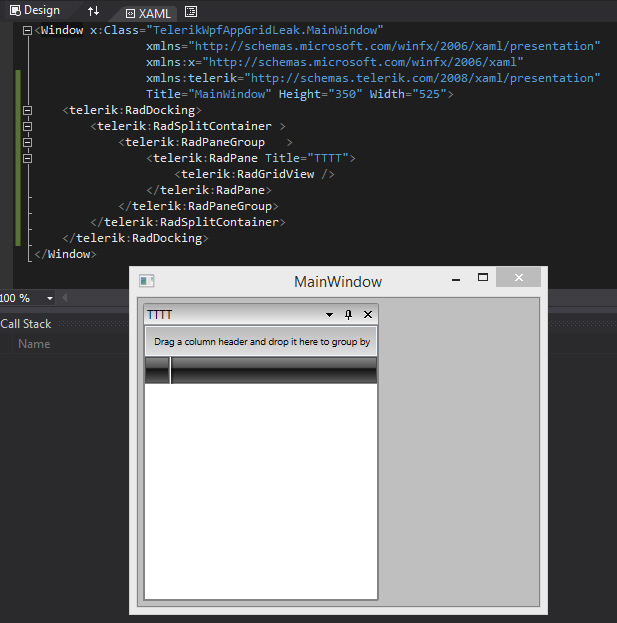Collapse the telerik:RadDocking node
Viewport: 617px width, 623px height.
pyautogui.click(x=27, y=110)
